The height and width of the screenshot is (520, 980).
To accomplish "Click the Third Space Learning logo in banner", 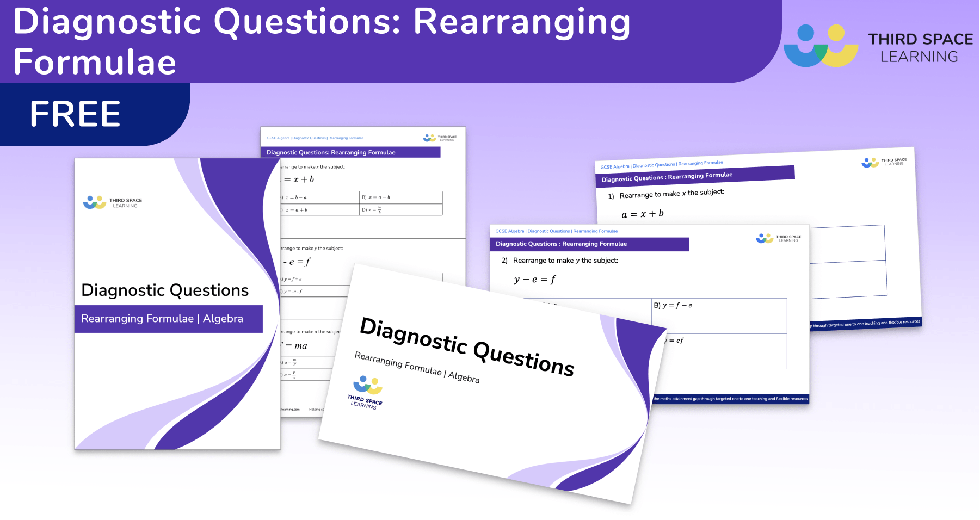I will [878, 46].
